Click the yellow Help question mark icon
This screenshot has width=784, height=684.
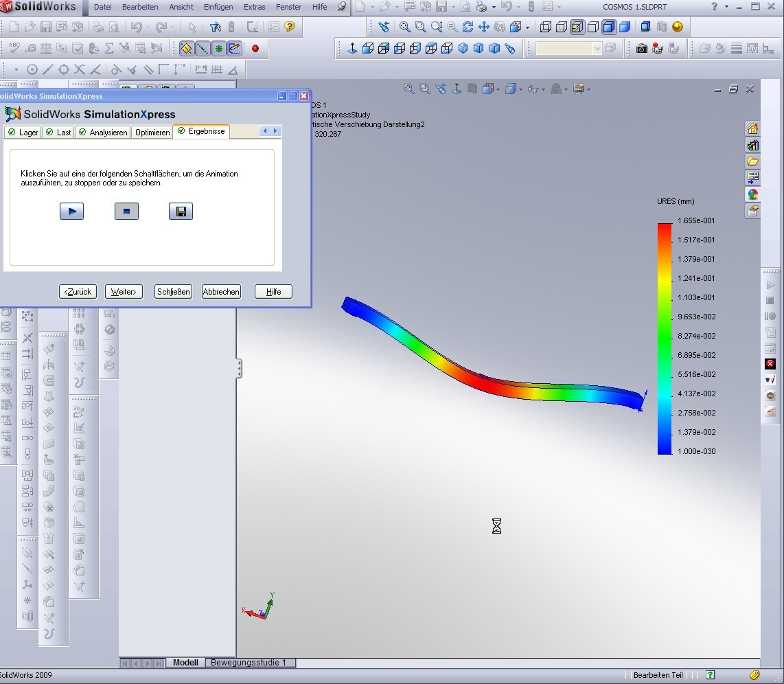point(290,27)
